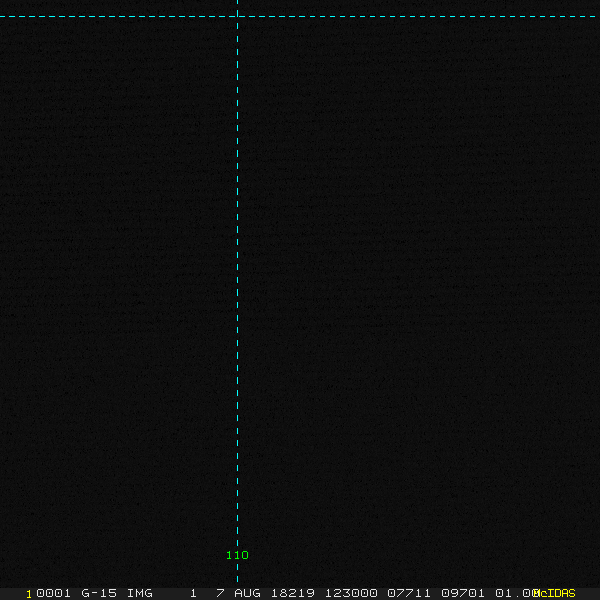This screenshot has height=600, width=600.
Task: Click the intersection of the dashed grid lines
Action: [x=237, y=16]
